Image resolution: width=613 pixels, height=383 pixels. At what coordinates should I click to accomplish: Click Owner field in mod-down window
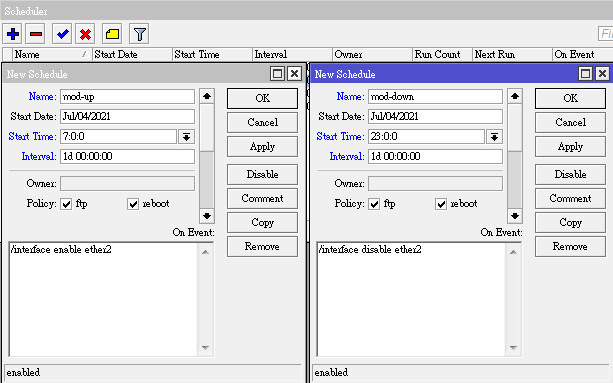(x=435, y=184)
